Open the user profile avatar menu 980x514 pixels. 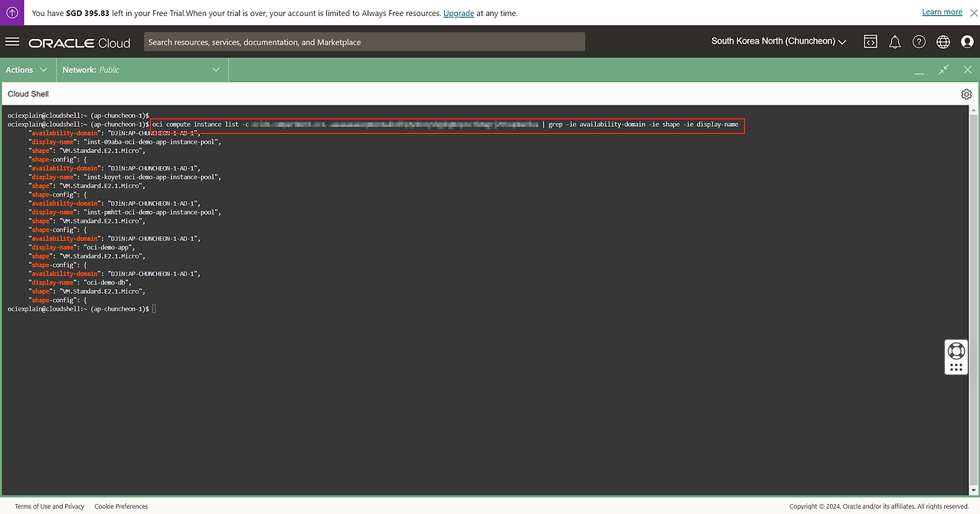pyautogui.click(x=967, y=42)
